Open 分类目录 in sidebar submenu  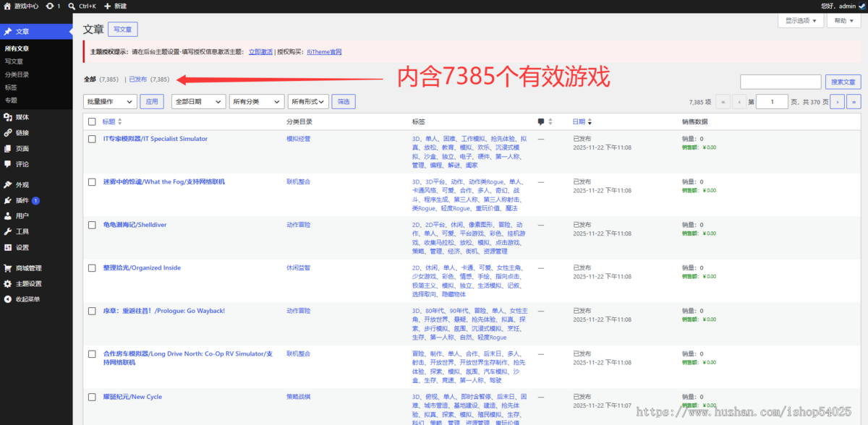coord(17,74)
